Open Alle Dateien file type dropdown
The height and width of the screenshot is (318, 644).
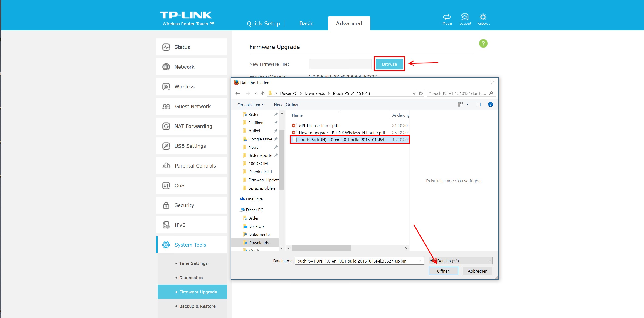point(460,261)
